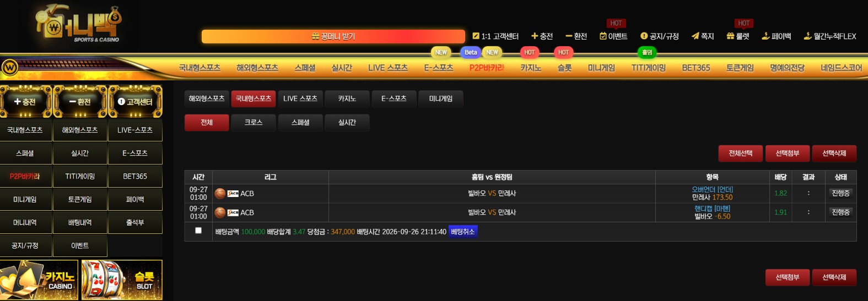Open 실시간 in the gold navigation bar
868x301 pixels.
coord(342,68)
